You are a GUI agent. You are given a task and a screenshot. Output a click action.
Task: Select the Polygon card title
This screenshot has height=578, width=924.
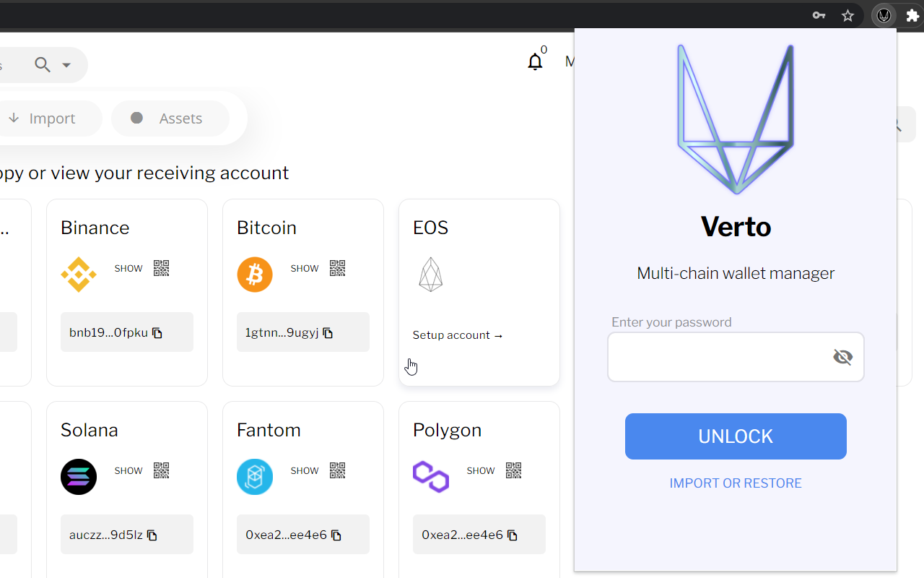point(447,431)
